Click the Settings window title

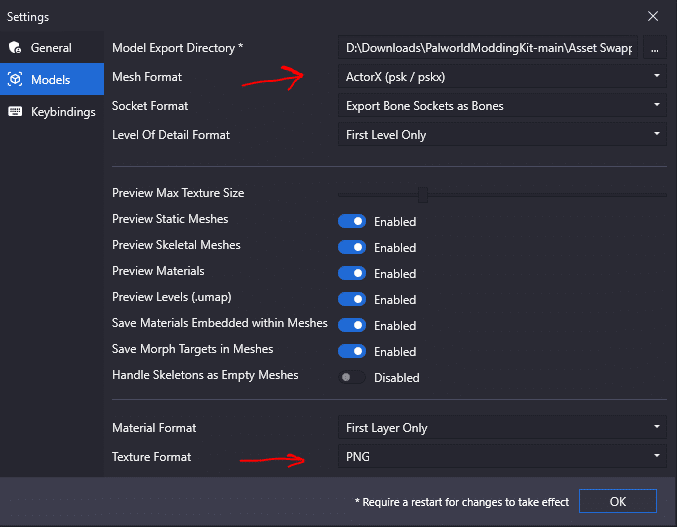(28, 17)
